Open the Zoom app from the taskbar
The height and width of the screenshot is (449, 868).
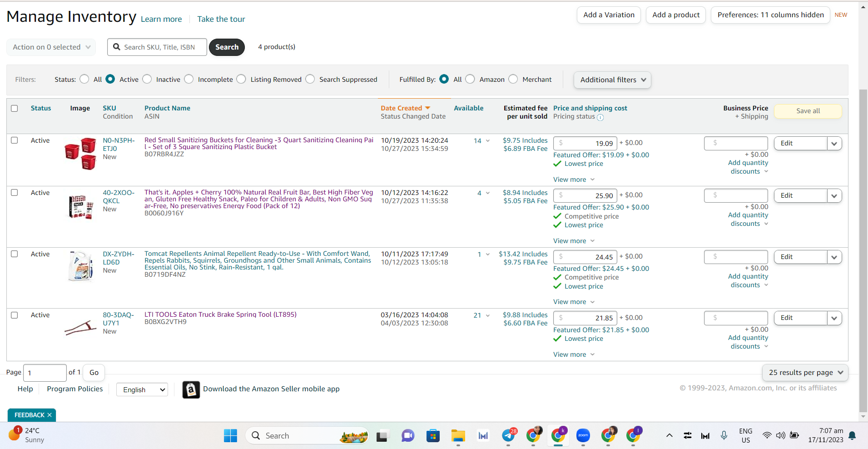[x=583, y=436]
